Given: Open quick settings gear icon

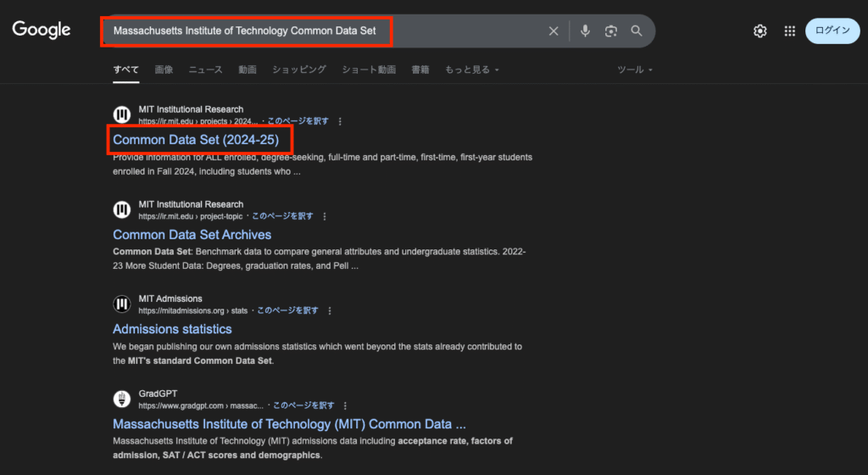Looking at the screenshot, I should point(760,31).
